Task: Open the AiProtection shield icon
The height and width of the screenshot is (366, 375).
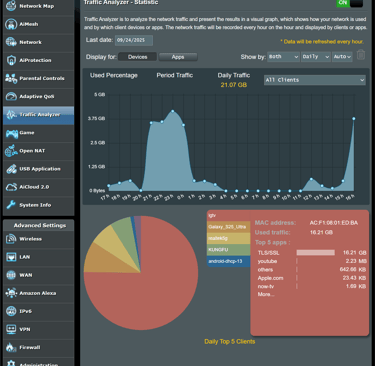Action: [11, 60]
